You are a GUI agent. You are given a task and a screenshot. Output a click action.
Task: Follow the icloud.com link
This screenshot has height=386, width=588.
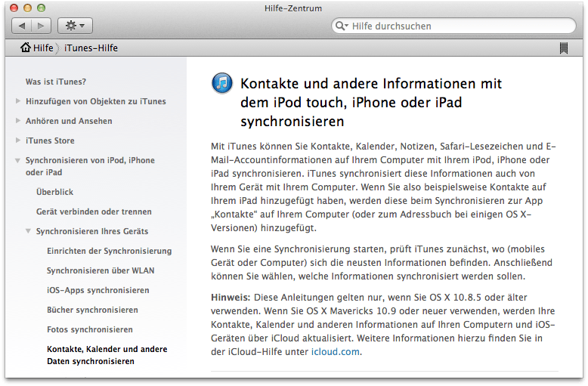(x=336, y=352)
